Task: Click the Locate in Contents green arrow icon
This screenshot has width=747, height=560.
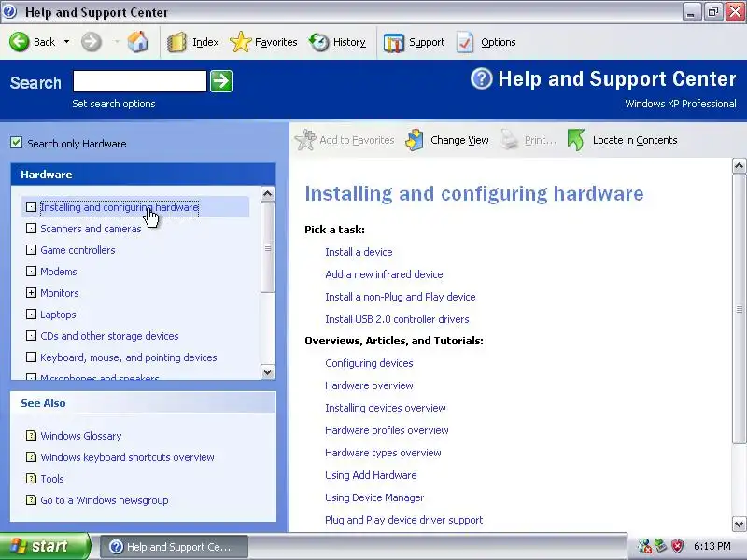Action: (576, 140)
